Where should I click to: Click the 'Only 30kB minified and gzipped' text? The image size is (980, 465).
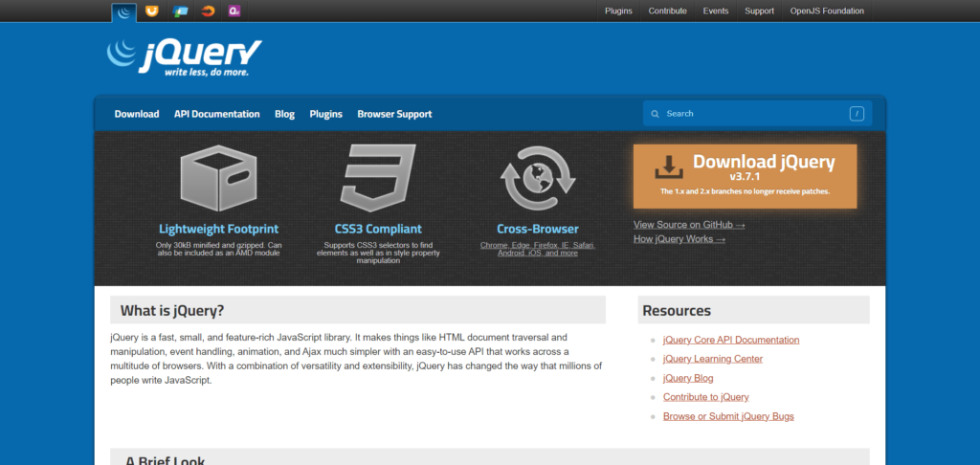coord(219,250)
